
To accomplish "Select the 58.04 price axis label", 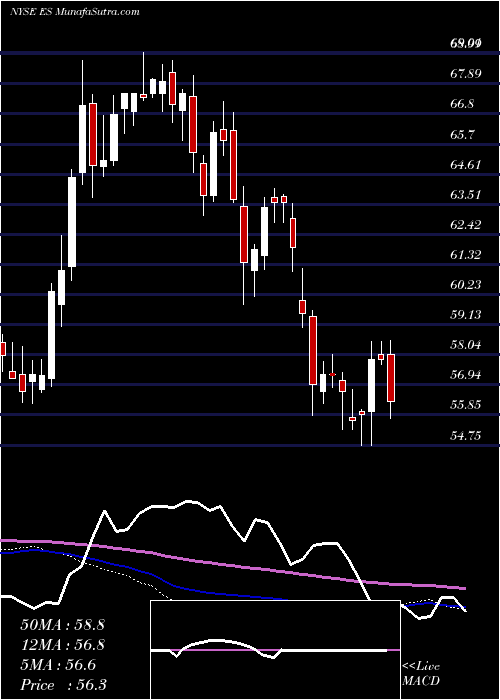I will click(x=466, y=345).
